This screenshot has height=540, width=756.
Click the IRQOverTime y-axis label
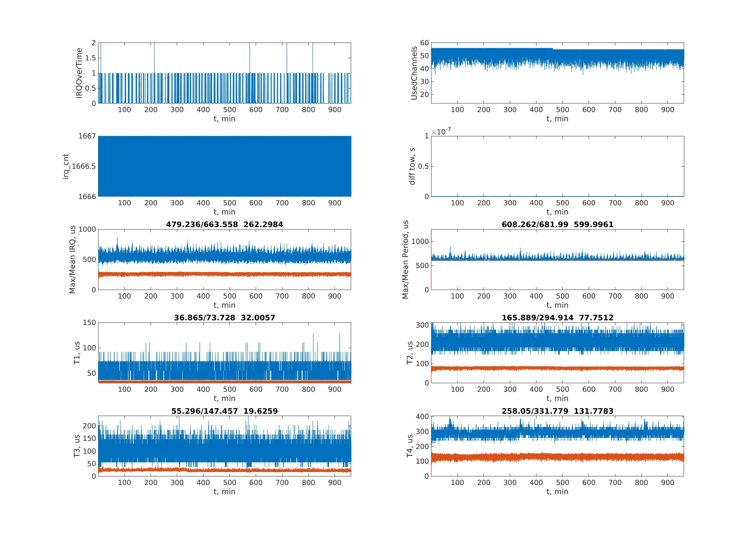coord(79,73)
